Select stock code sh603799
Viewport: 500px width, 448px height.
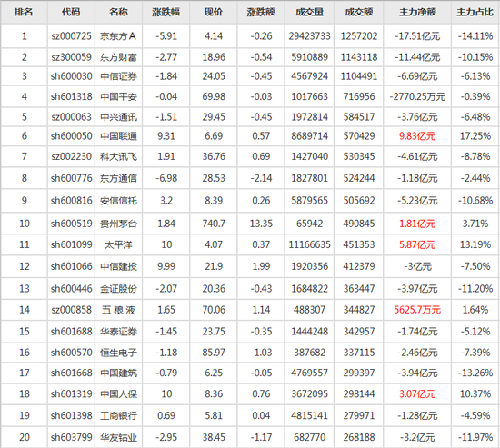pyautogui.click(x=71, y=437)
